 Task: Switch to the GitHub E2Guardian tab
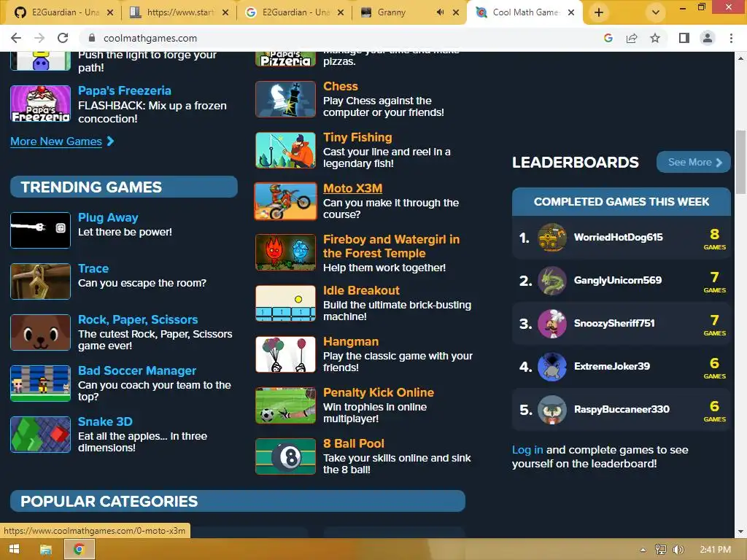click(64, 12)
